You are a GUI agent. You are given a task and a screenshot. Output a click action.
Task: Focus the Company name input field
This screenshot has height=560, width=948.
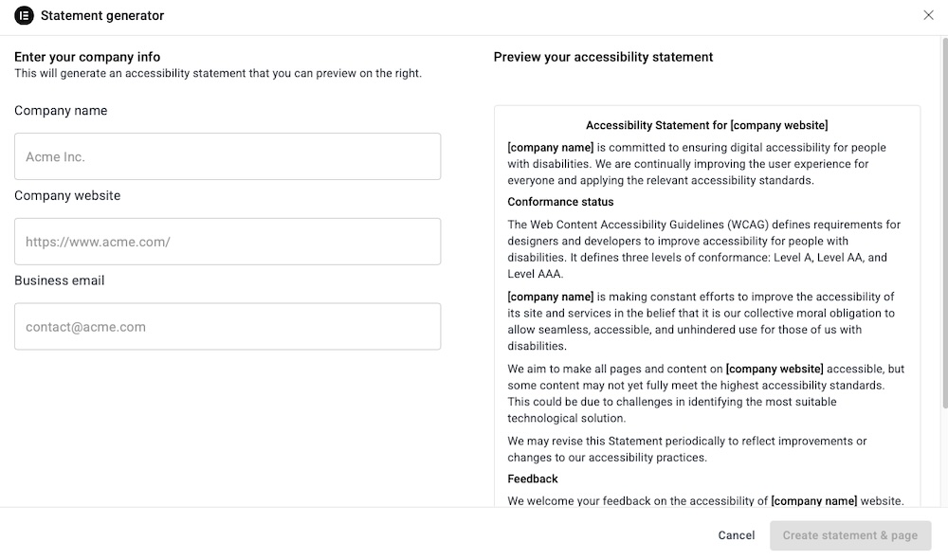(228, 156)
